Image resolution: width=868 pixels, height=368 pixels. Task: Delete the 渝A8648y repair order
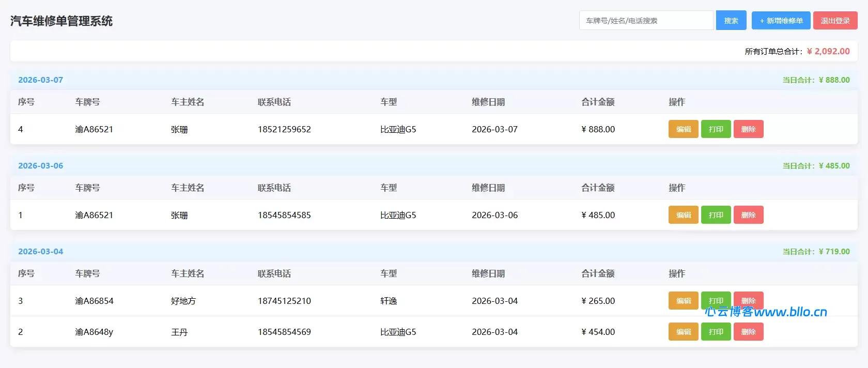(748, 332)
